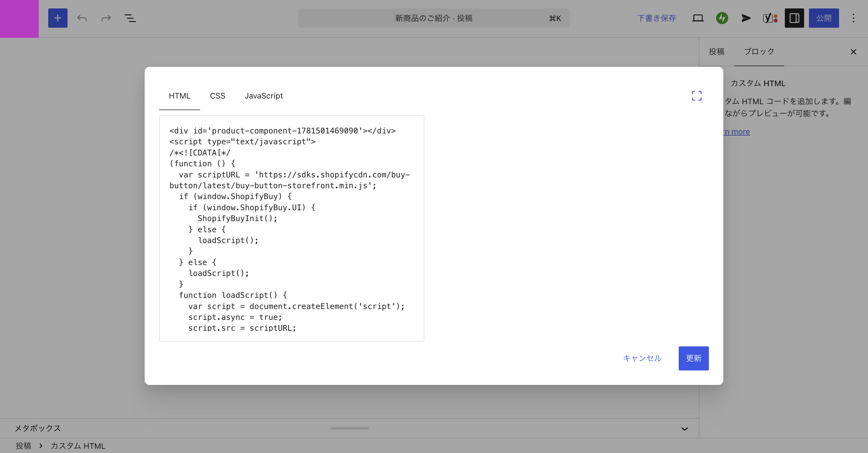The image size is (868, 453).
Task: Switch to the 投稿 sidebar tab
Action: coord(716,52)
